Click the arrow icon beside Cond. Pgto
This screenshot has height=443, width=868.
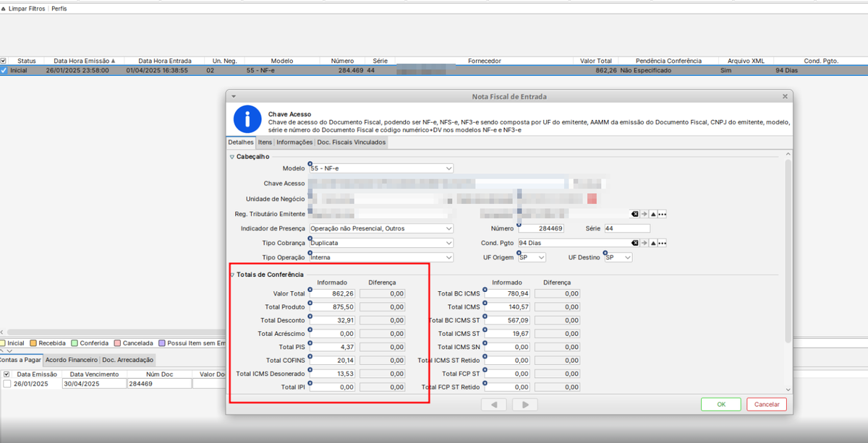(644, 244)
